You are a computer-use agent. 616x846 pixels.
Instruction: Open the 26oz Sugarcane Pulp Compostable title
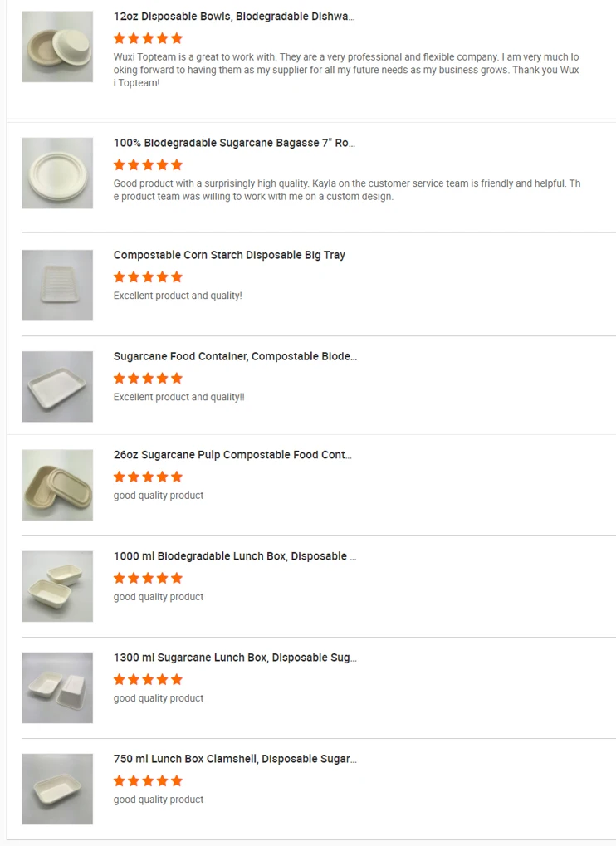[x=232, y=455]
